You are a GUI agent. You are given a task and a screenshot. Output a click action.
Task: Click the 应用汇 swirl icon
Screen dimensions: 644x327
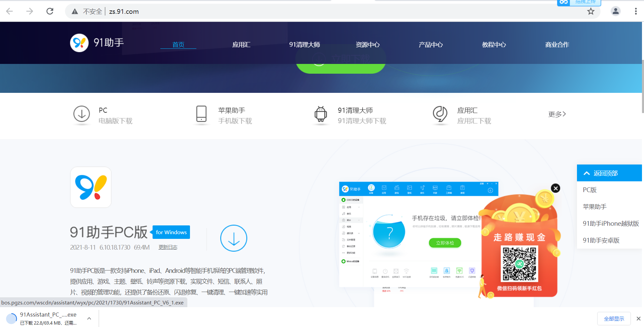click(x=440, y=114)
